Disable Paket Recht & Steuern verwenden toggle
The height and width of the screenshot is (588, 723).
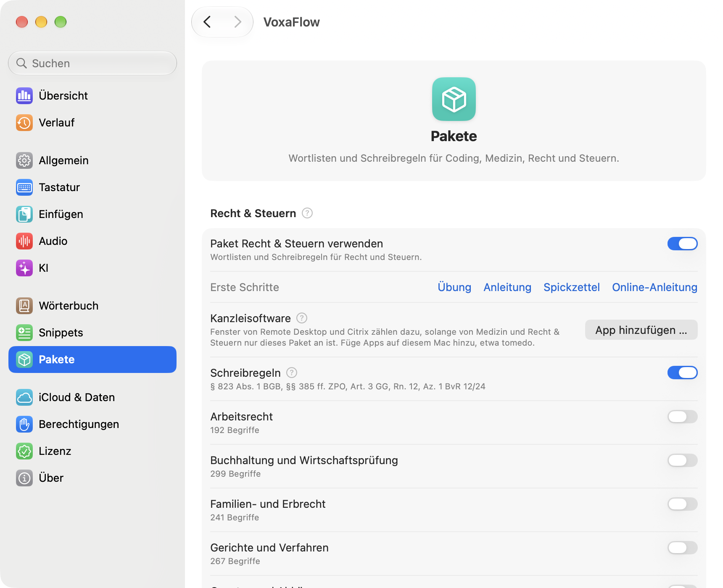coord(683,244)
